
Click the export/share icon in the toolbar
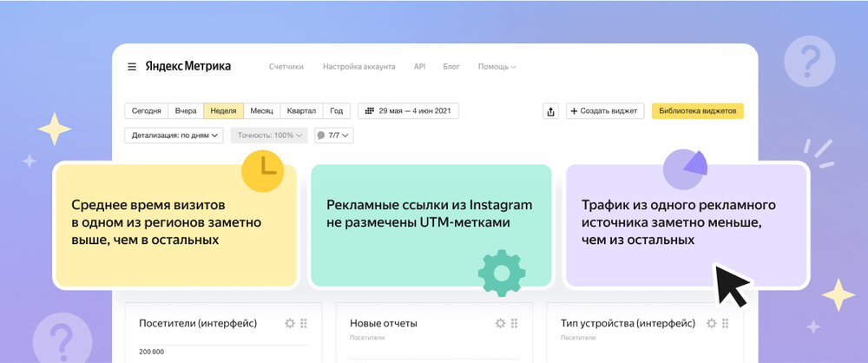[550, 111]
